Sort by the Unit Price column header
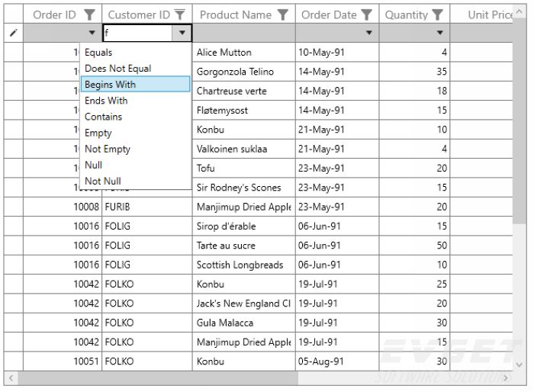The width and height of the screenshot is (534, 392). click(490, 14)
